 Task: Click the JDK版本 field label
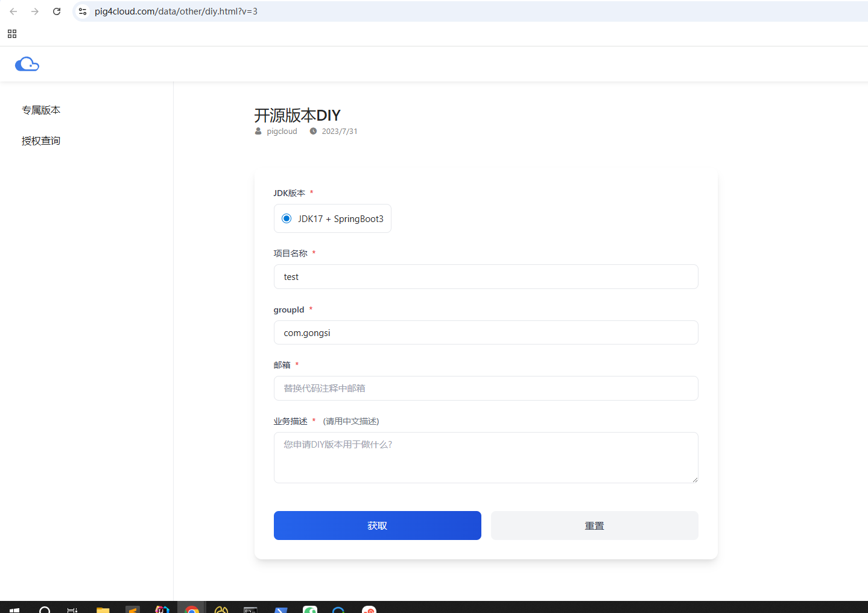(x=289, y=193)
